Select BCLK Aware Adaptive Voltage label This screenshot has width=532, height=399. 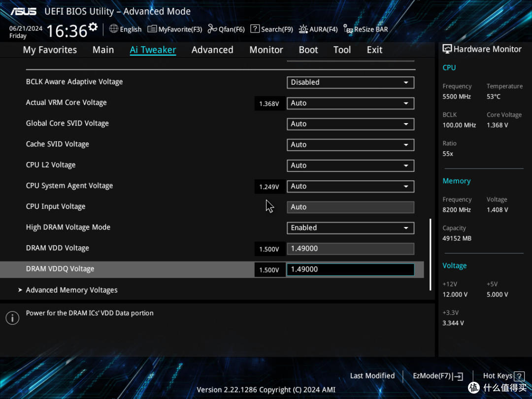tap(74, 82)
